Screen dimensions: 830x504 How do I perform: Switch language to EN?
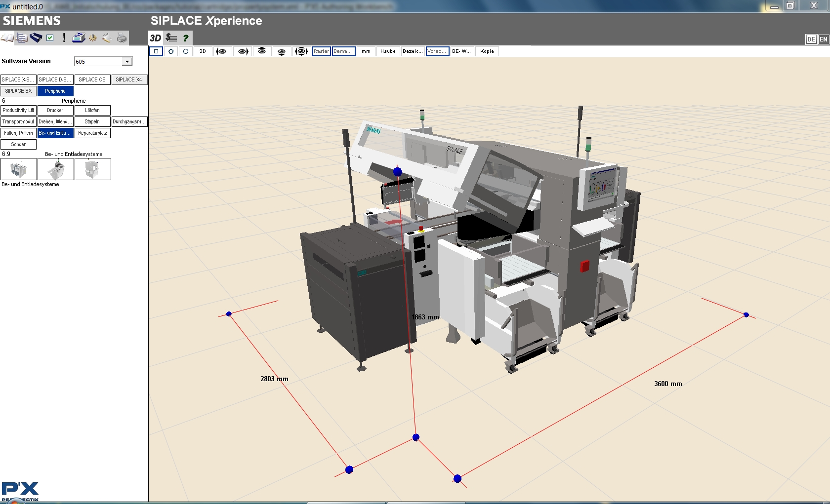pos(823,39)
